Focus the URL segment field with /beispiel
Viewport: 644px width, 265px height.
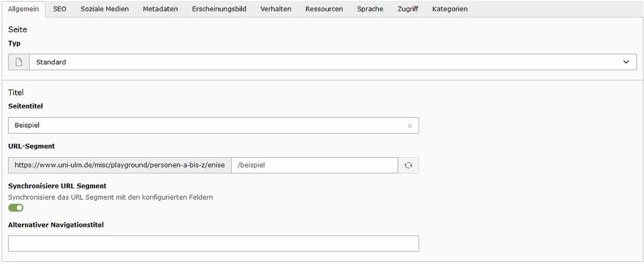[314, 165]
